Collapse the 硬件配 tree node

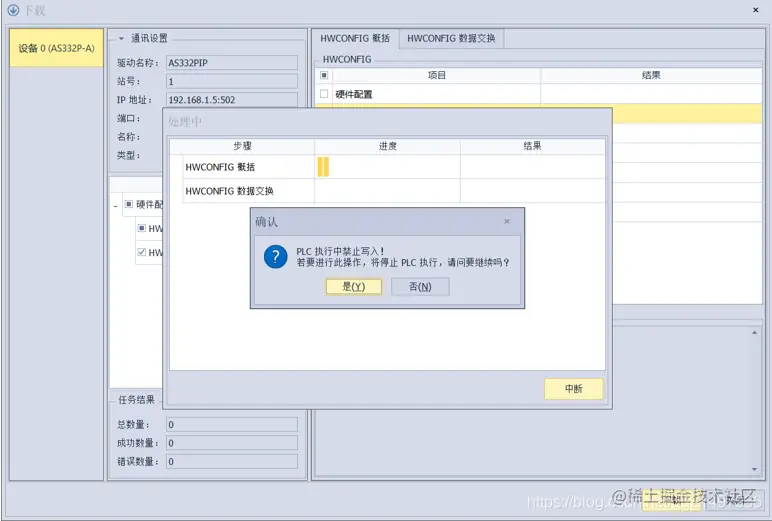click(x=116, y=206)
